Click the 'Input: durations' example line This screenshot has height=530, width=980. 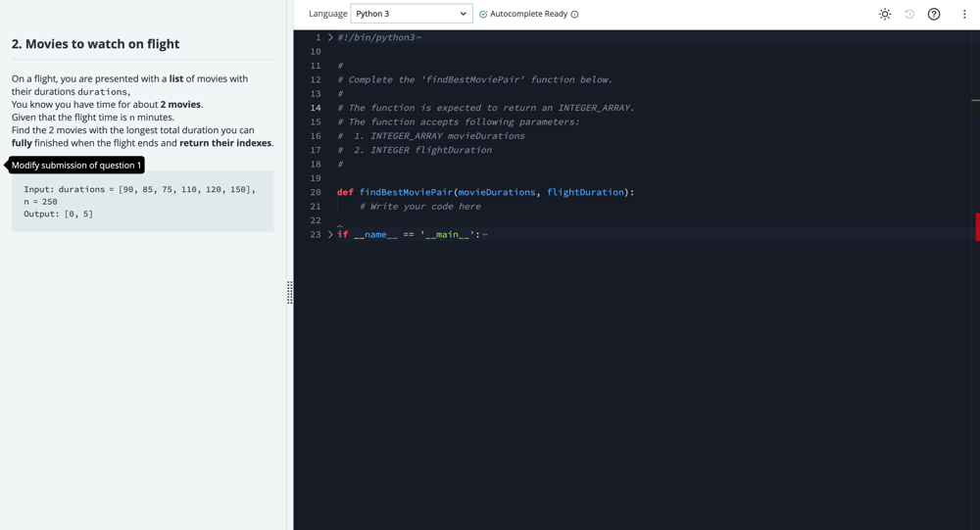point(139,189)
